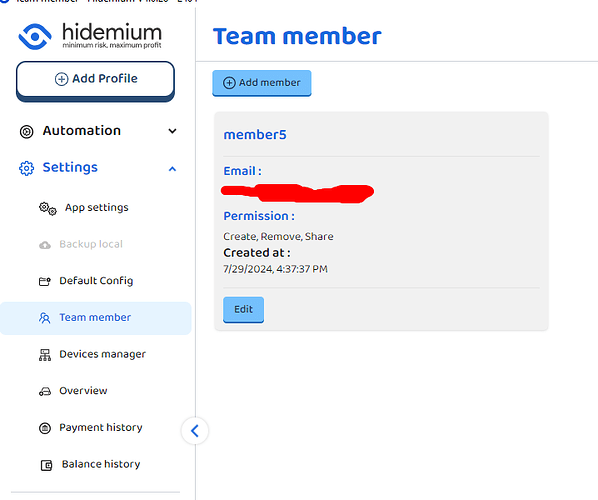The height and width of the screenshot is (500, 598).
Task: Click the Automation target icon
Action: tap(26, 132)
